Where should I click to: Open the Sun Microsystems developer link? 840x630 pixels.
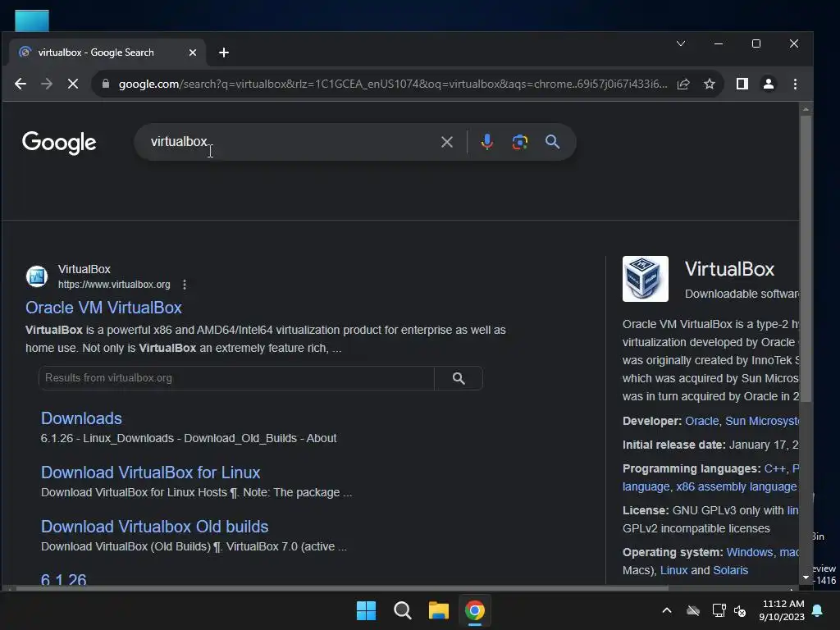(762, 421)
